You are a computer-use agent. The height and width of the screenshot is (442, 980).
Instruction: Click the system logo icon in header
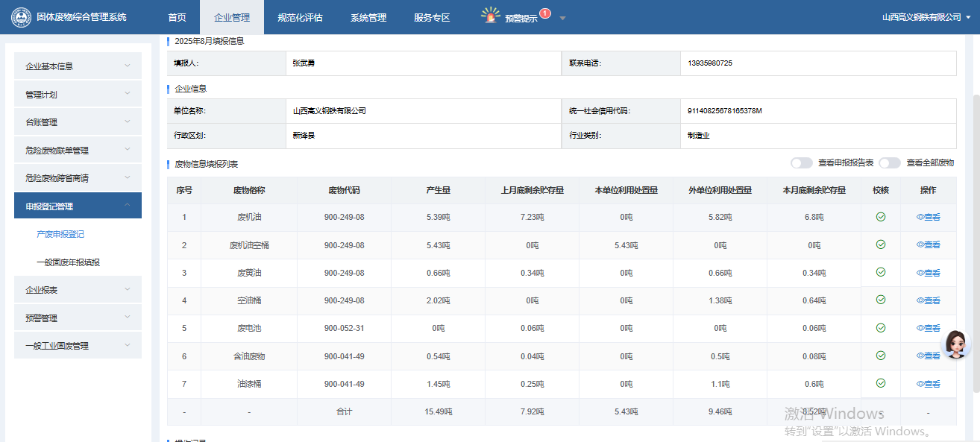[21, 17]
